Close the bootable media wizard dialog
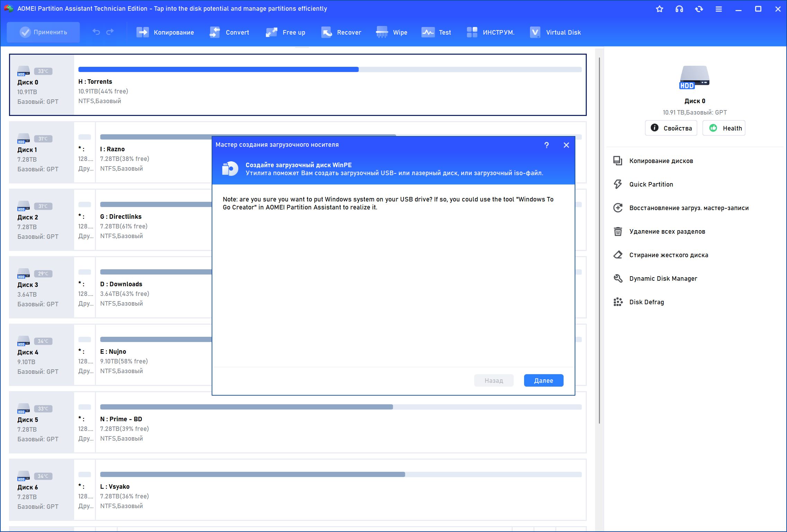This screenshot has height=532, width=787. click(566, 145)
